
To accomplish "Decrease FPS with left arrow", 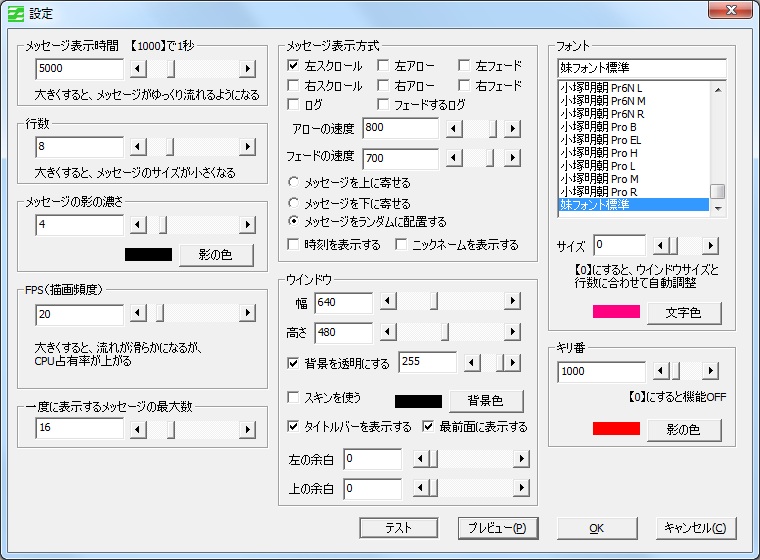I will click(138, 313).
